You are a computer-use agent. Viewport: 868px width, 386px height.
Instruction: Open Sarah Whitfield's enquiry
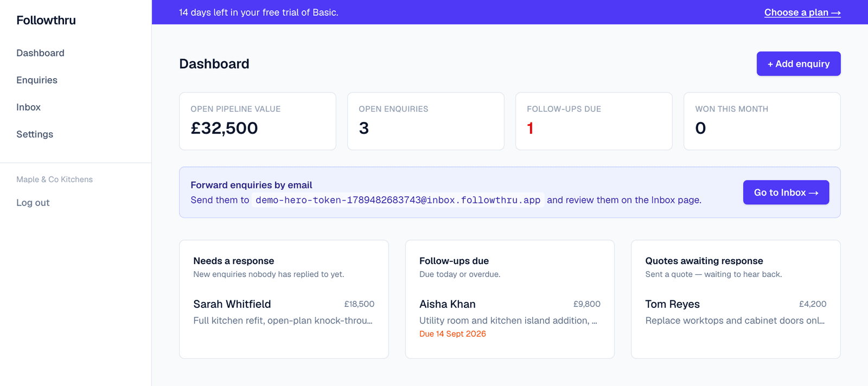(x=284, y=312)
